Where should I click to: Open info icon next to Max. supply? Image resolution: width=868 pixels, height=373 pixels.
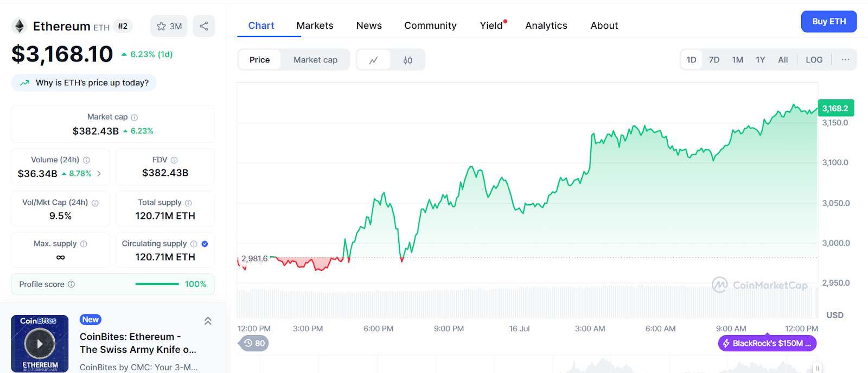tap(84, 244)
